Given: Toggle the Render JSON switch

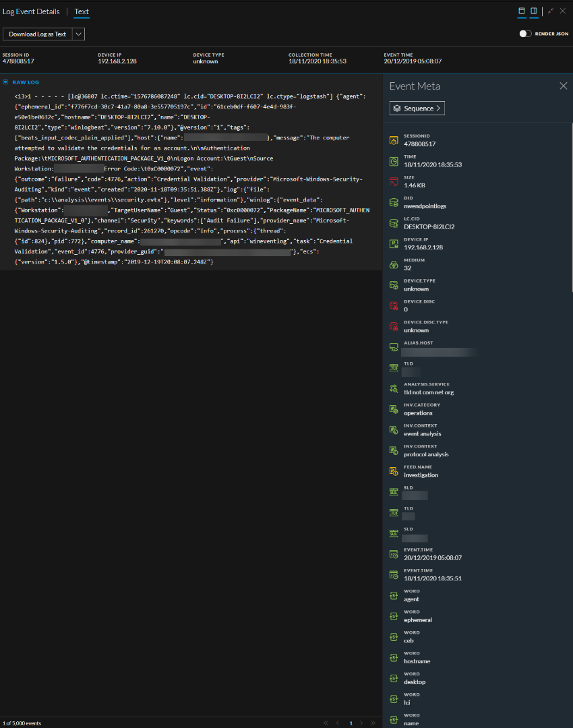Looking at the screenshot, I should [525, 34].
